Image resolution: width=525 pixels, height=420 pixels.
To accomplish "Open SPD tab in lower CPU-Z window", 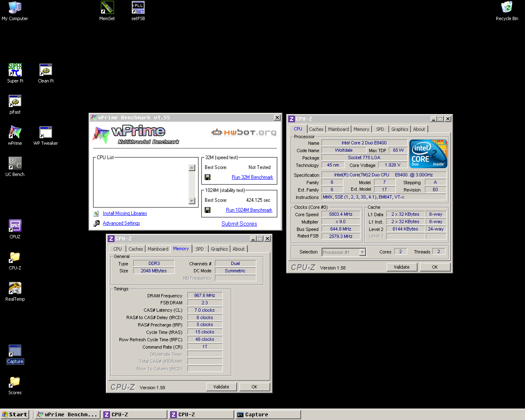I will click(x=200, y=249).
